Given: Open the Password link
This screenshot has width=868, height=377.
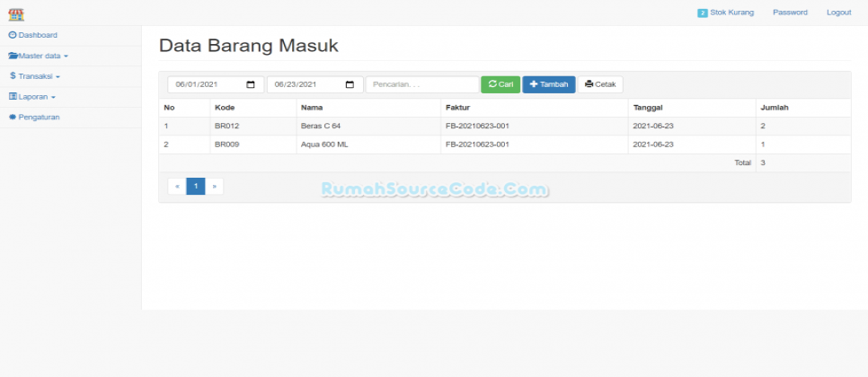Looking at the screenshot, I should [790, 13].
